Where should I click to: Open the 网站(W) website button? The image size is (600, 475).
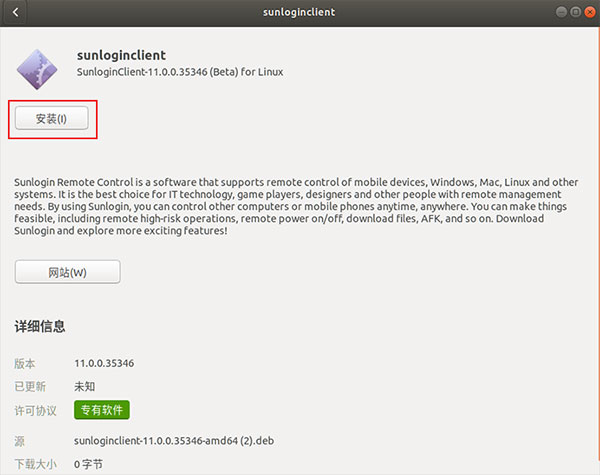(67, 272)
